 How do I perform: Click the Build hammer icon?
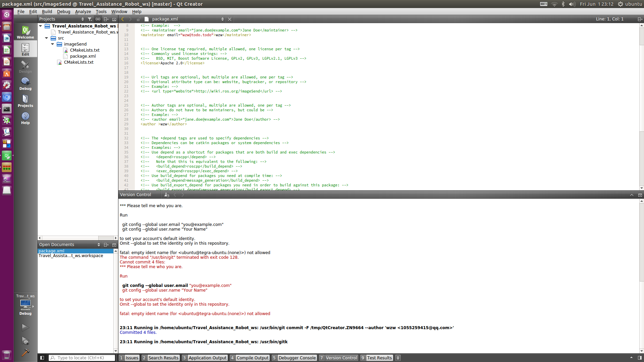coord(25,352)
